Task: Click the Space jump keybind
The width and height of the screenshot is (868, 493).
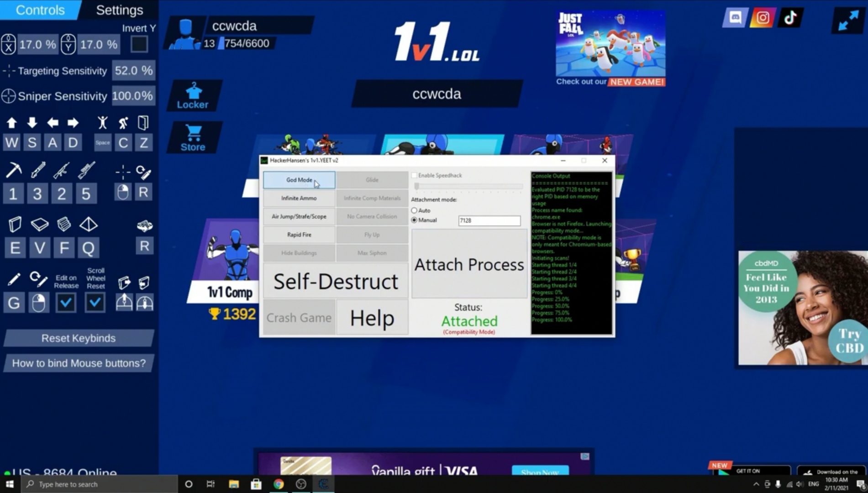Action: [103, 143]
